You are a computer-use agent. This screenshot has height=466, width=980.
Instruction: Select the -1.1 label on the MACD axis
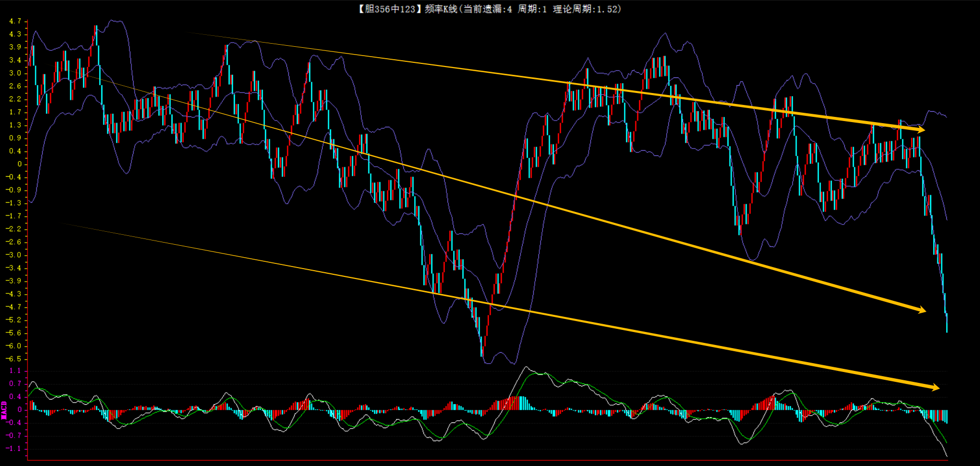[14, 449]
